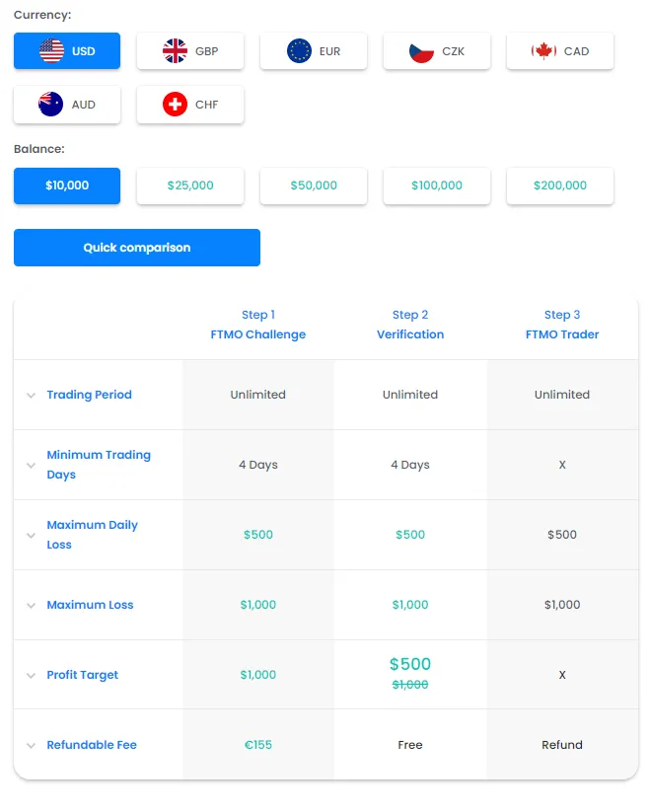Screen dimensions: 650x812
Task: Expand the Maximum Daily Loss chevron
Action: [x=31, y=535]
